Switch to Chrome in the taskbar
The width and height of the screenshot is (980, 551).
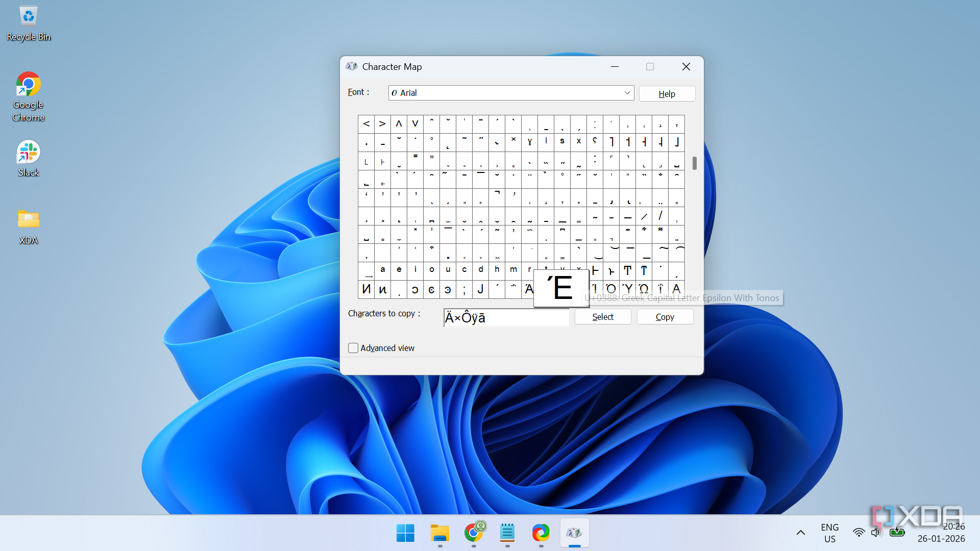[474, 533]
